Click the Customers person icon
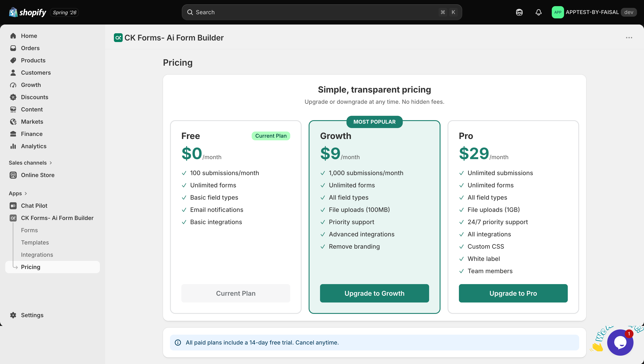Viewport: 644px width, 364px height. 13,72
